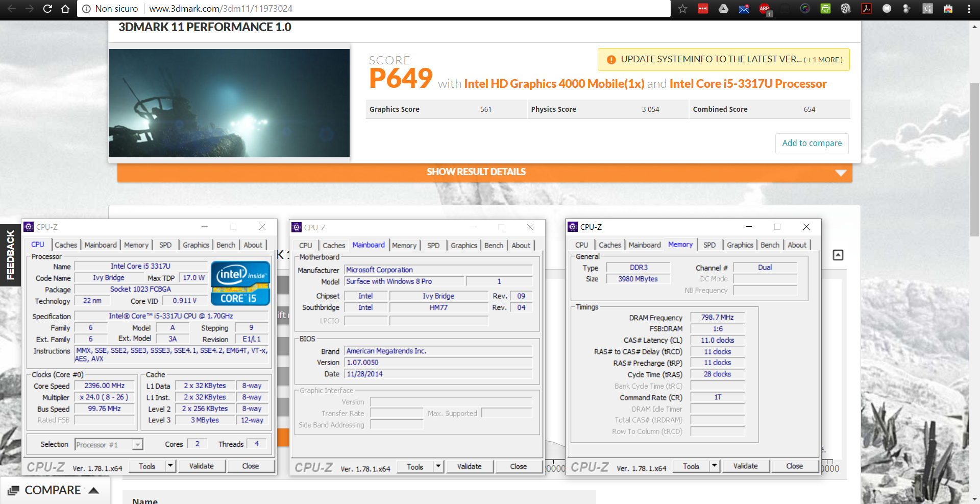Screen dimensions: 980x504
Task: Expand the (+1 MORE) notices
Action: point(823,60)
